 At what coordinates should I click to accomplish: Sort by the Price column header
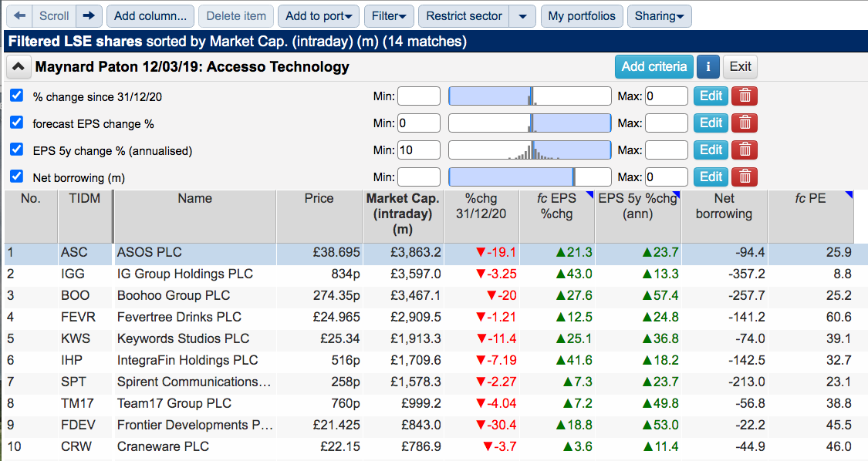319,217
